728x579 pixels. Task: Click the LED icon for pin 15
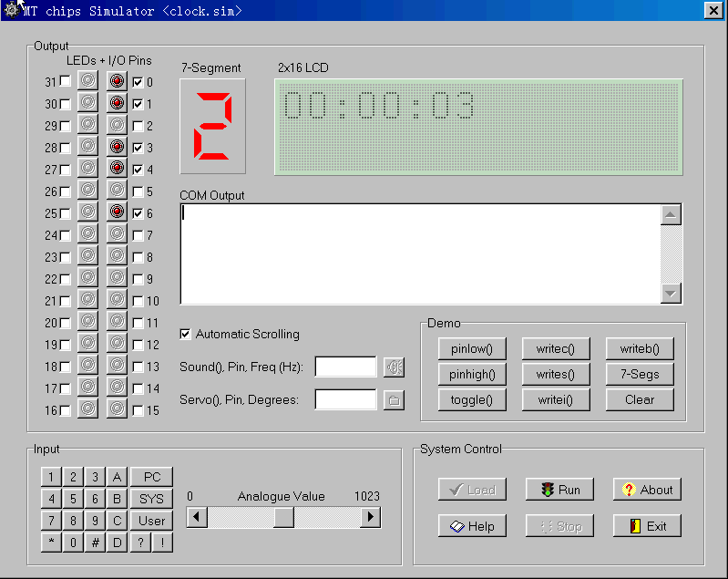point(117,409)
